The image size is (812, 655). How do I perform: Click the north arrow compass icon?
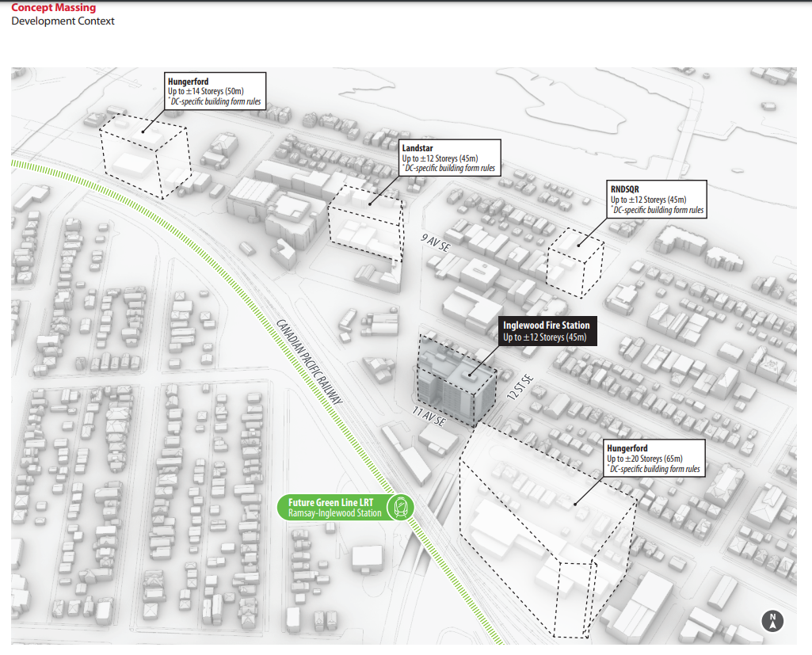tap(772, 621)
